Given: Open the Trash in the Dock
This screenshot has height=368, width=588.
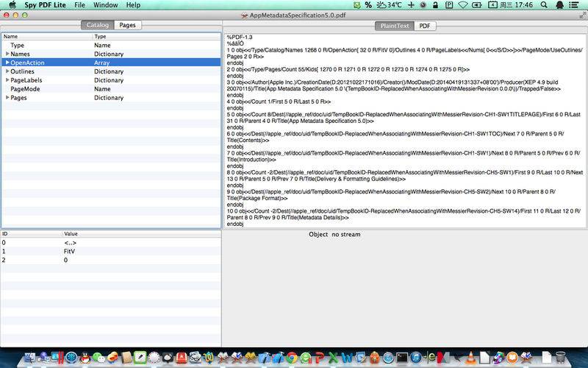Looking at the screenshot, I should coord(560,358).
